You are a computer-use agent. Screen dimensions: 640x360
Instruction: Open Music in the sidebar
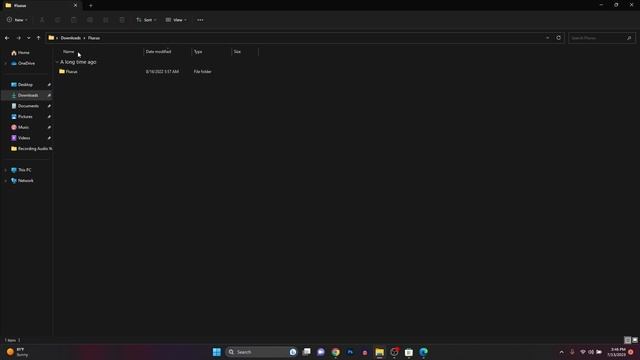pos(23,127)
